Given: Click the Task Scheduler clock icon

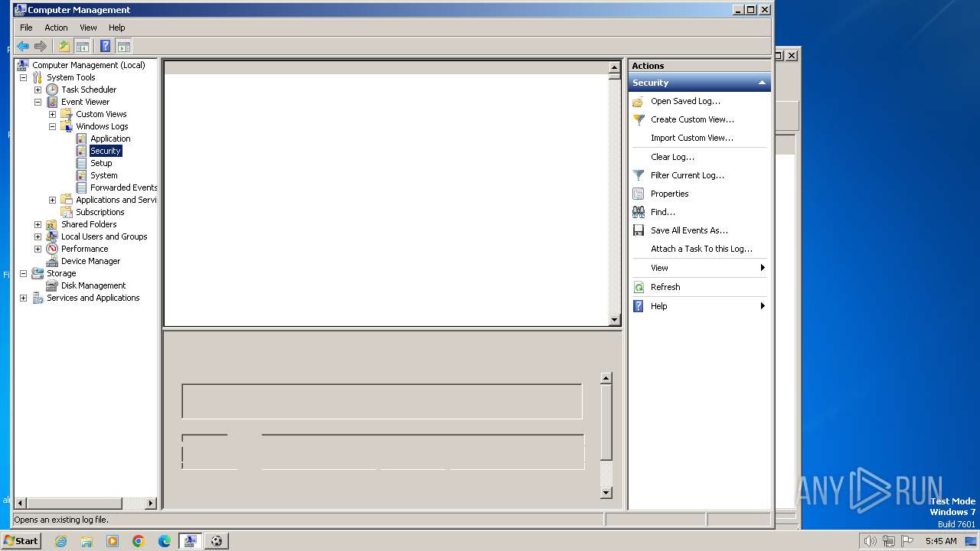Looking at the screenshot, I should click(x=52, y=90).
